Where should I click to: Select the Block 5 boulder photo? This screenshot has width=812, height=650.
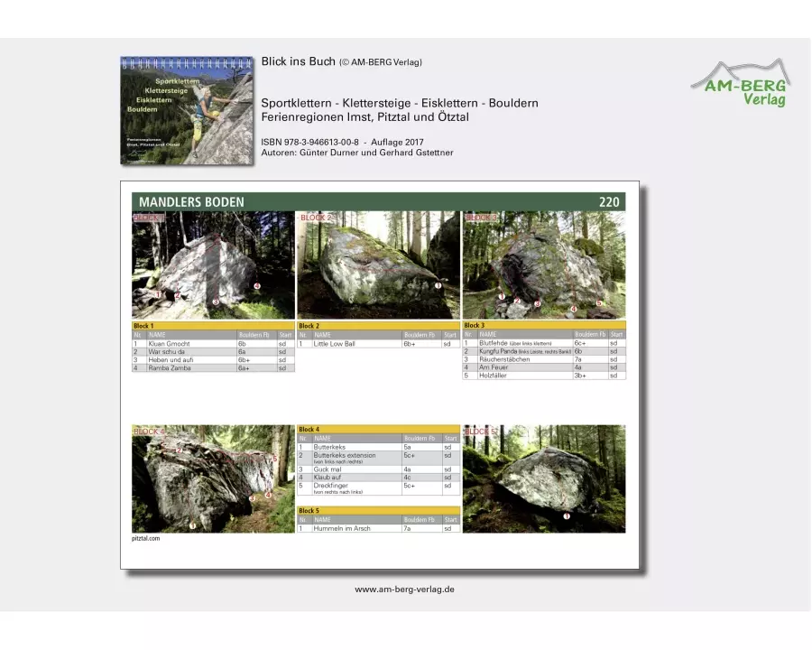click(x=544, y=478)
